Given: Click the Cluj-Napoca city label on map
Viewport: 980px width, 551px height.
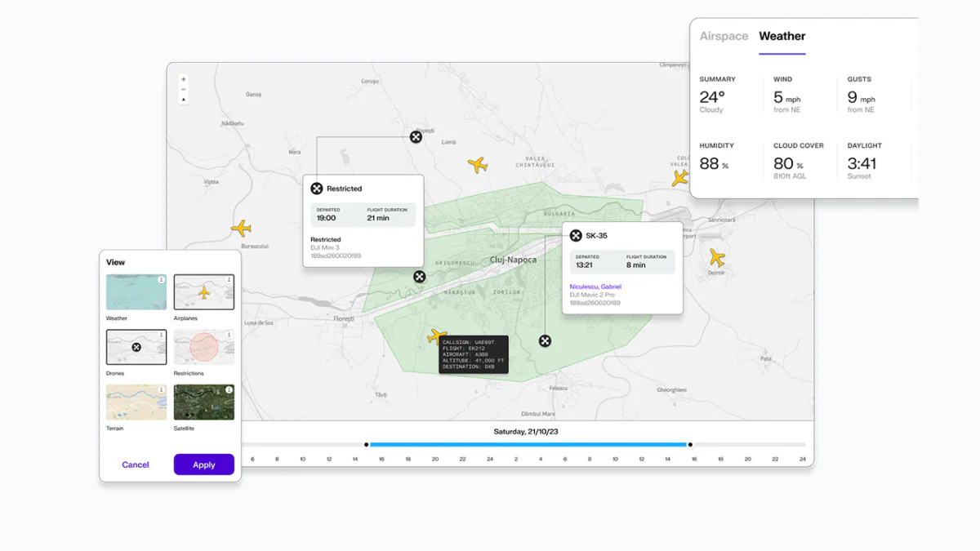Looking at the screenshot, I should click(513, 260).
